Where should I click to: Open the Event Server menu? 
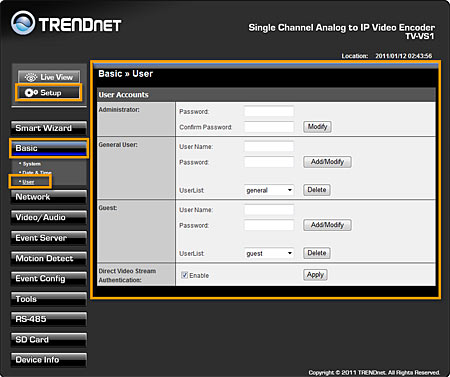point(49,238)
